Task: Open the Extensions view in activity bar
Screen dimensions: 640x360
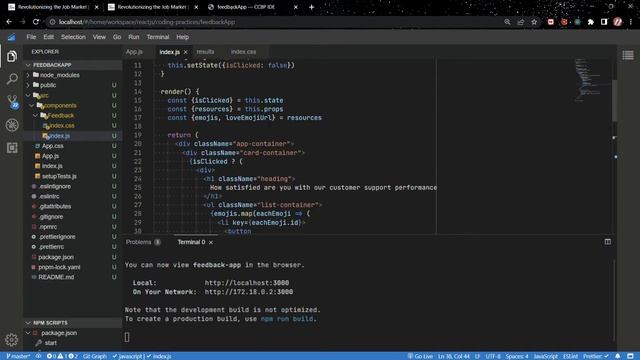Action: [12, 148]
